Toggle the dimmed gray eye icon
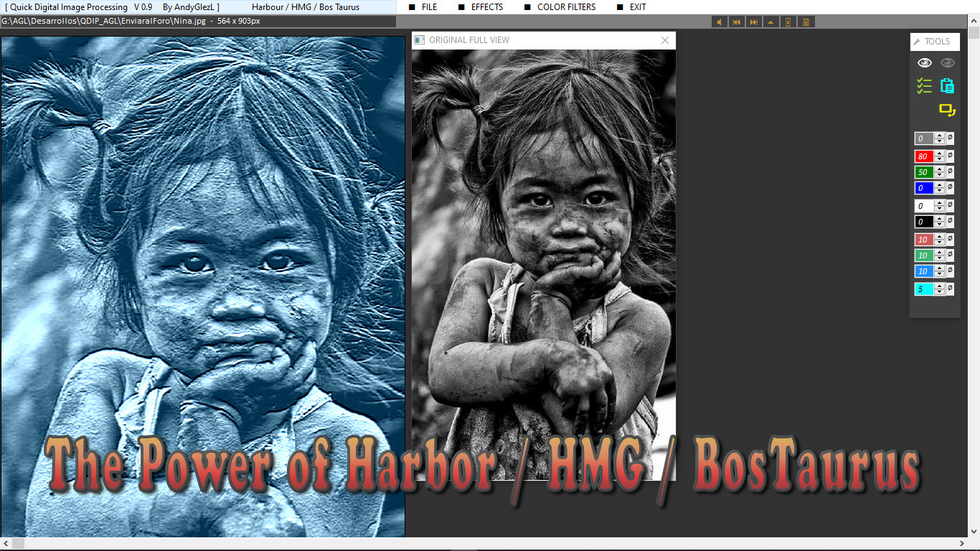The width and height of the screenshot is (980, 551). 947,63
